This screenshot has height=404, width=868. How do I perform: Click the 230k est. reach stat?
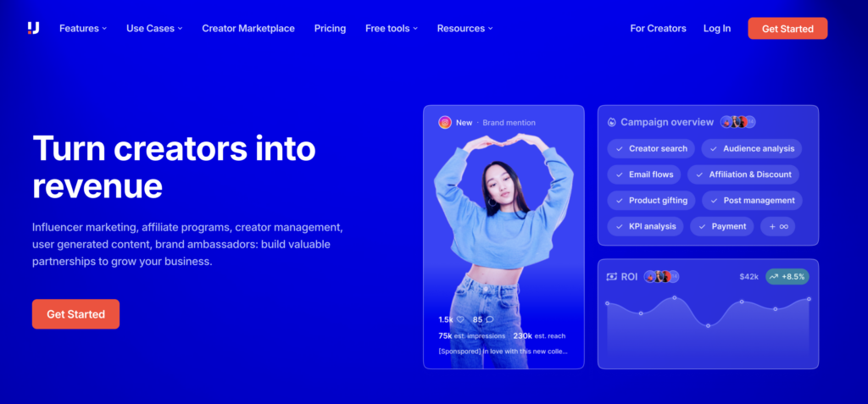539,336
